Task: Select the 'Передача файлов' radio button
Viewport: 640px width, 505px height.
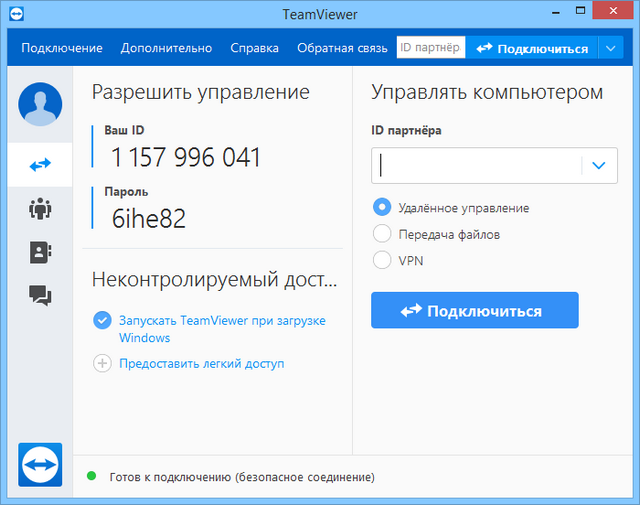Action: click(382, 234)
